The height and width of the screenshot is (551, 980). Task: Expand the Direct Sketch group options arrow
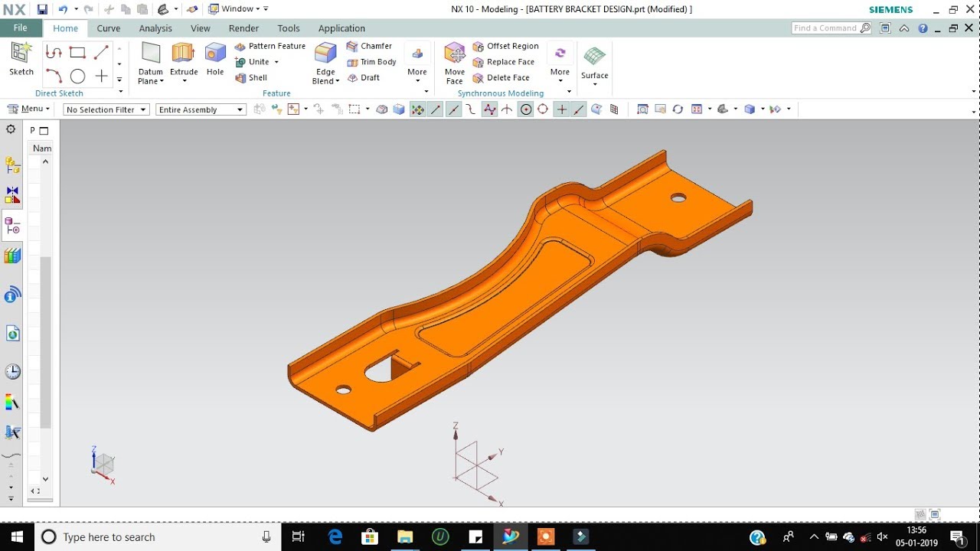coord(119,93)
